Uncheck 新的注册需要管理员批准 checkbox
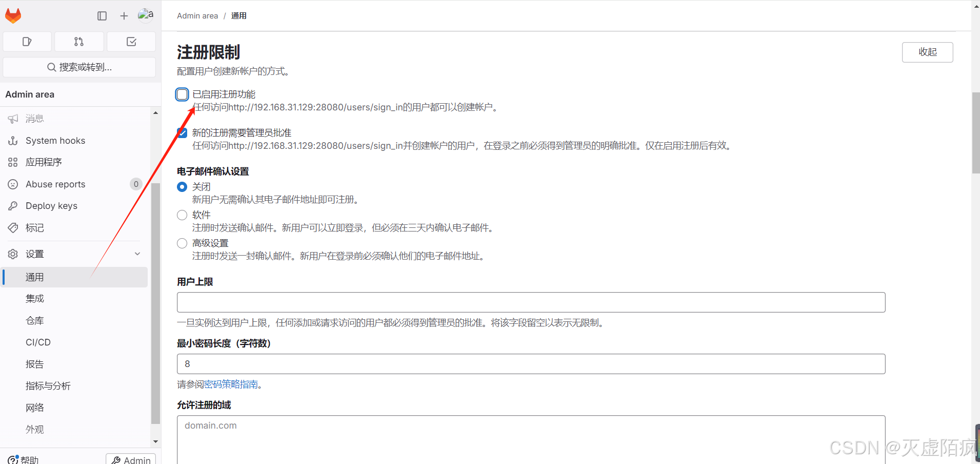Viewport: 980px width, 464px height. click(182, 133)
